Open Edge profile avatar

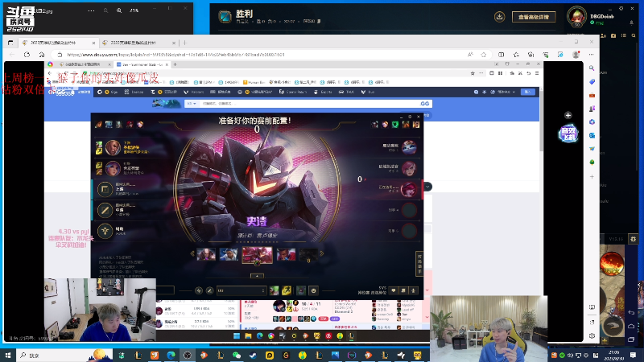[x=576, y=55]
